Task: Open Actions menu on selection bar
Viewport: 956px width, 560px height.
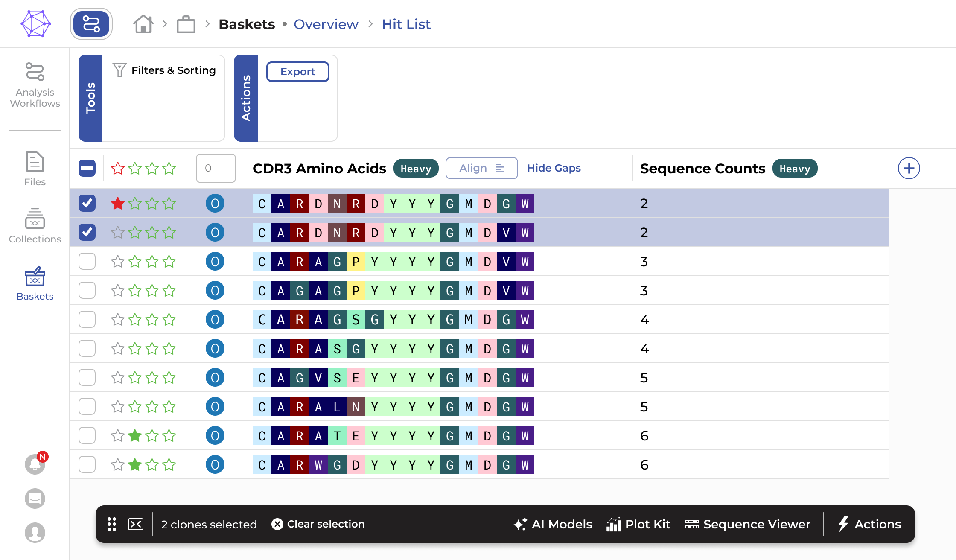Action: point(869,524)
